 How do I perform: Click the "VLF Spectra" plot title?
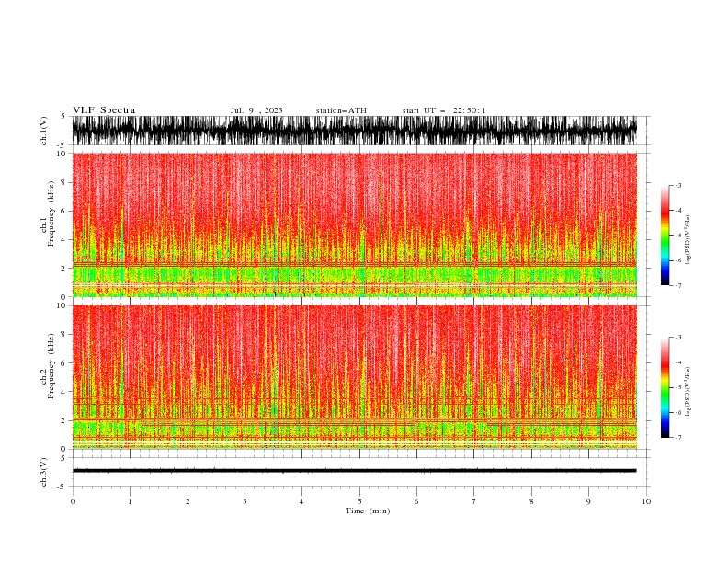pos(104,110)
